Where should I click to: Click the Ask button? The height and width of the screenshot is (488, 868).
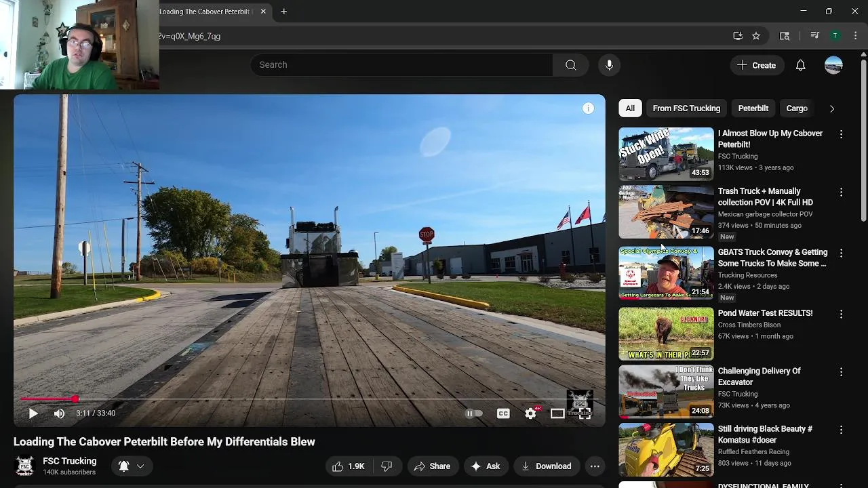[486, 466]
